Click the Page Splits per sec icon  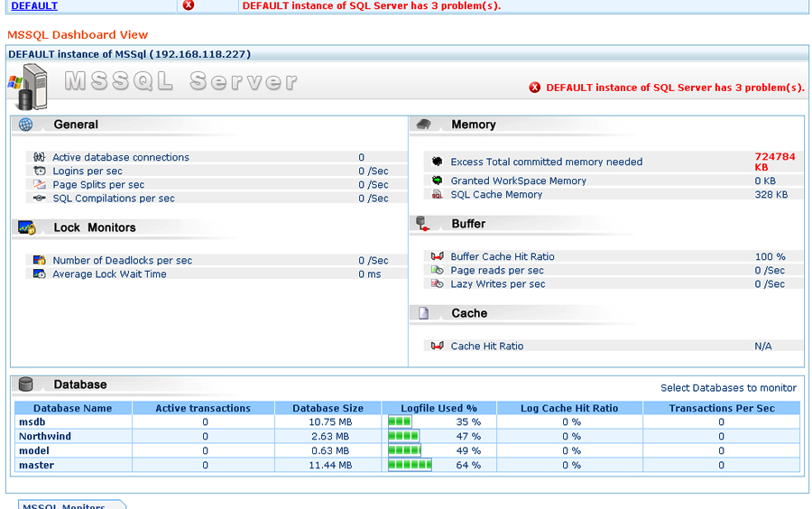(40, 184)
